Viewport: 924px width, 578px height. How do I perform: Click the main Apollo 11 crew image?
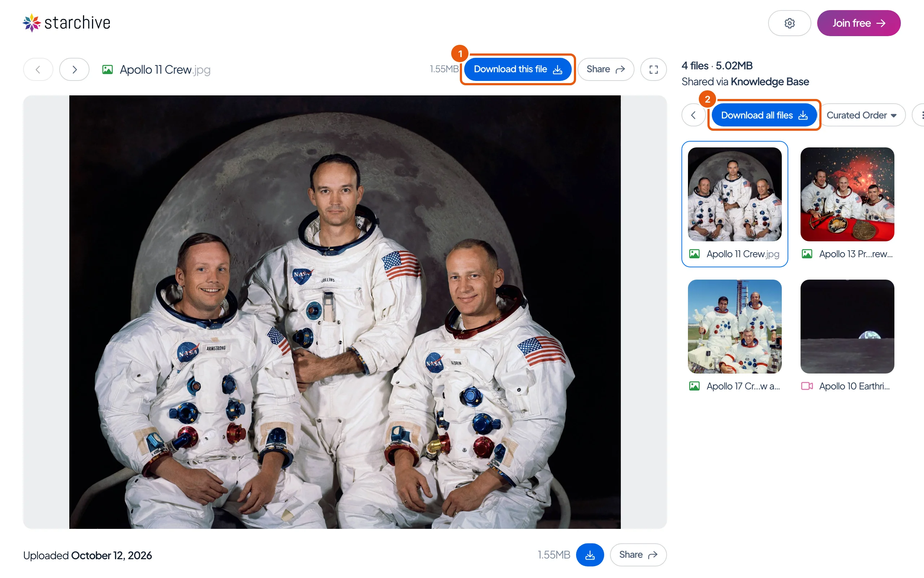click(345, 312)
